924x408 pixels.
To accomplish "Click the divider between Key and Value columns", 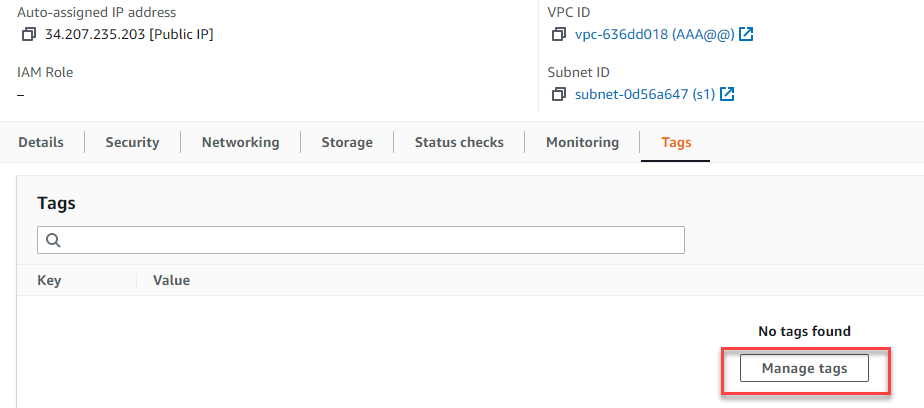I will pos(137,280).
